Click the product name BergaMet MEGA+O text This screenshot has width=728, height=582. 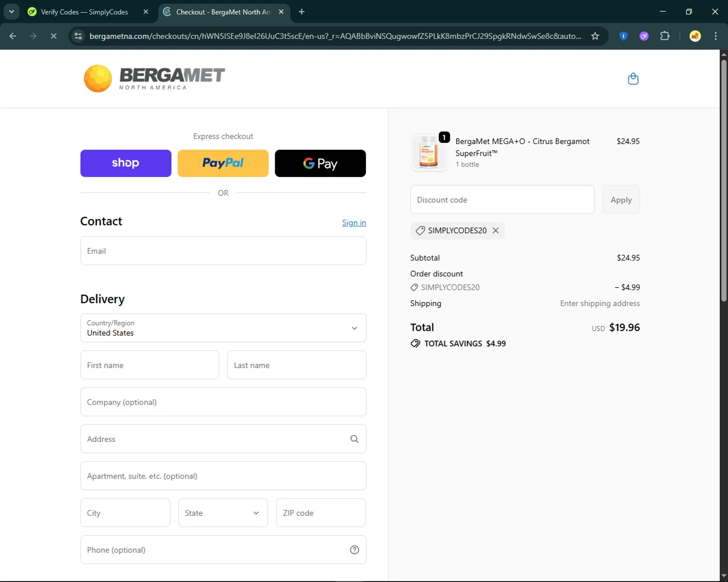(523, 147)
